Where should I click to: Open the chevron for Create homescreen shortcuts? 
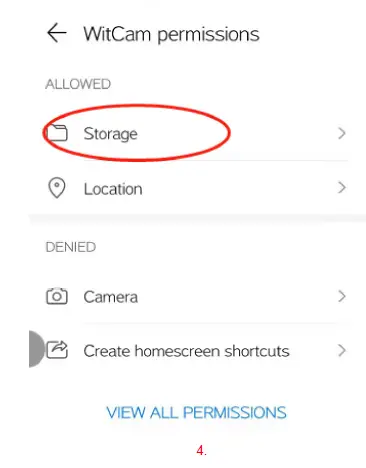click(342, 350)
